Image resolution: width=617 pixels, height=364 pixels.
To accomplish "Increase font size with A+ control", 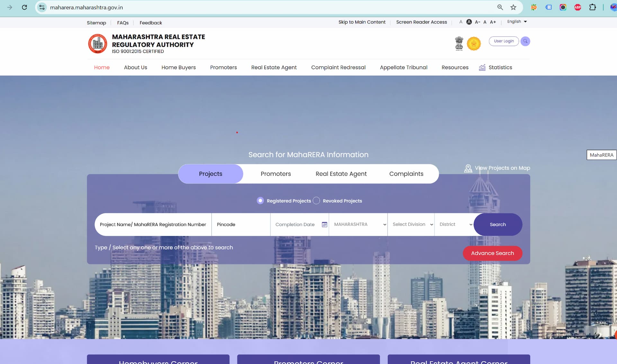I will tap(493, 22).
